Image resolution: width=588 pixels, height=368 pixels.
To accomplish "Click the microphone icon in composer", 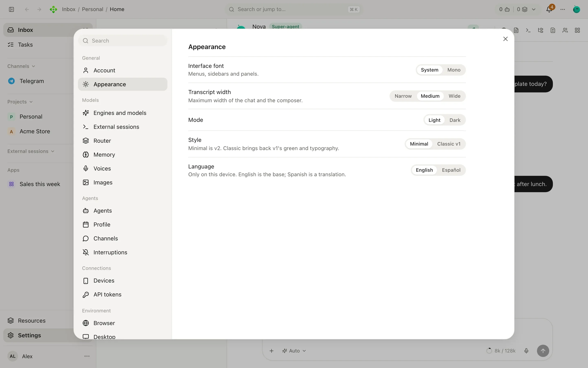I will [526, 351].
